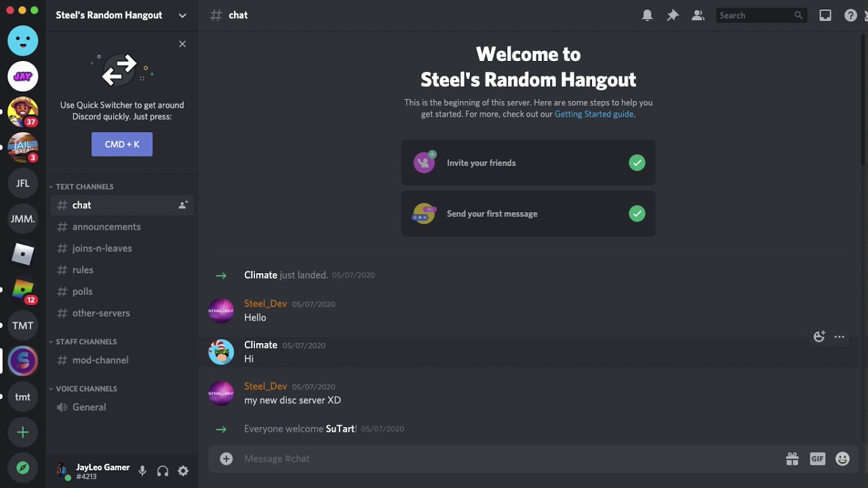Open the JAY server icon
This screenshot has height=488, width=868.
23,77
